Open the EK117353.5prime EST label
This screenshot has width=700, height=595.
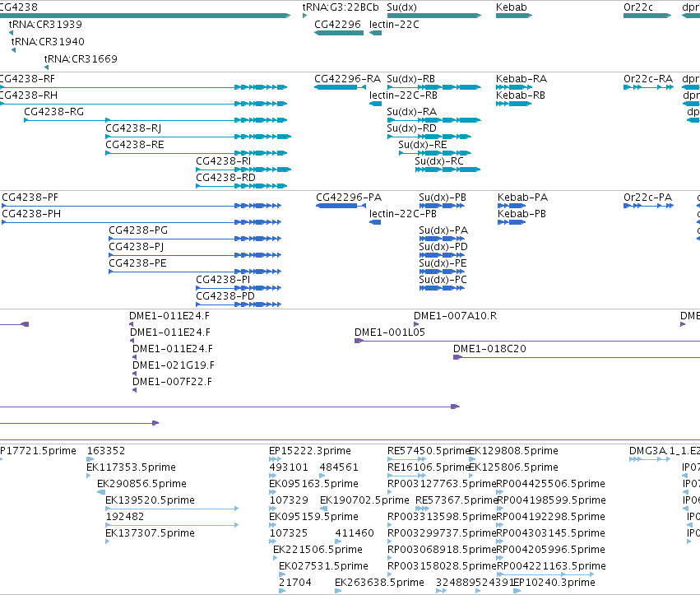131,467
